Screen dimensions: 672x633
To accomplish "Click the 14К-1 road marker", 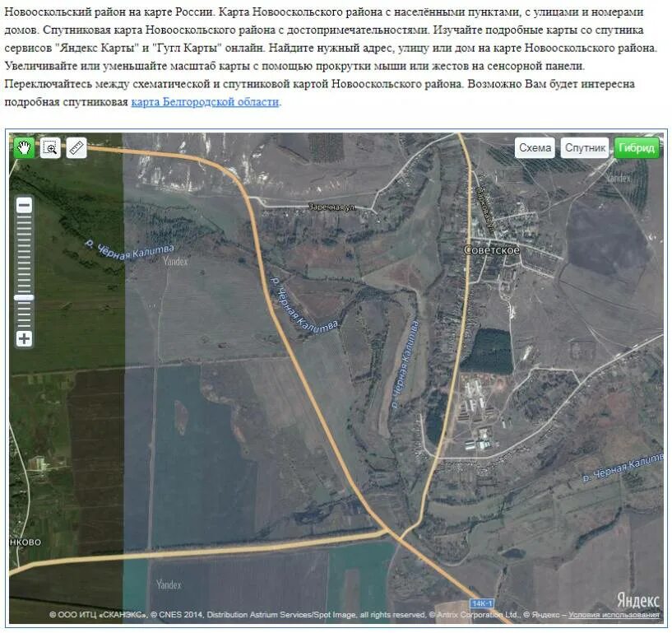I will pyautogui.click(x=482, y=603).
